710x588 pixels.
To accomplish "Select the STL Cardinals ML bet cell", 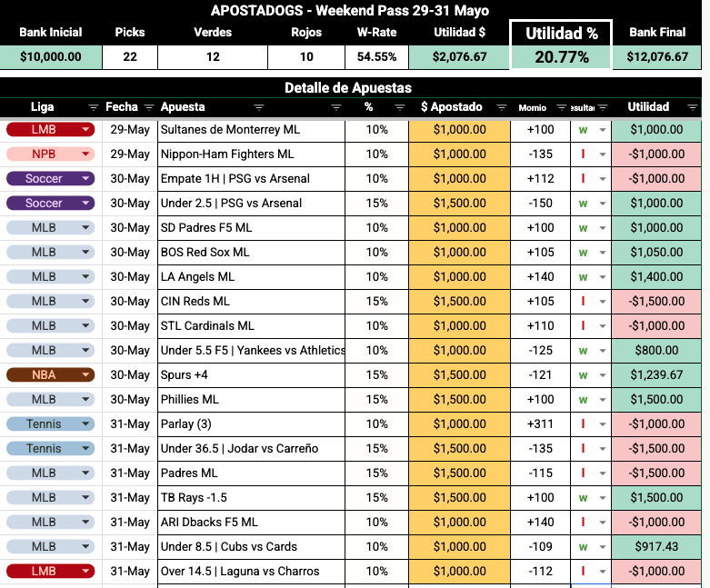I will pos(251,325).
